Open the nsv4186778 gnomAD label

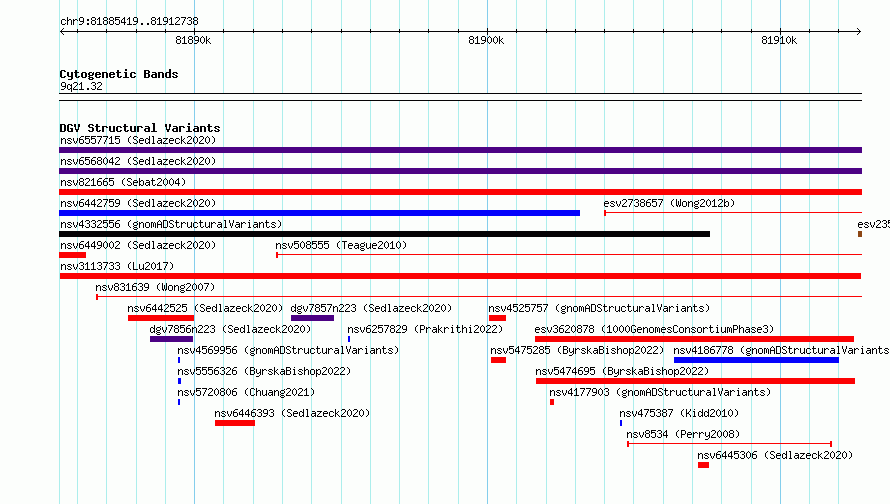781,350
